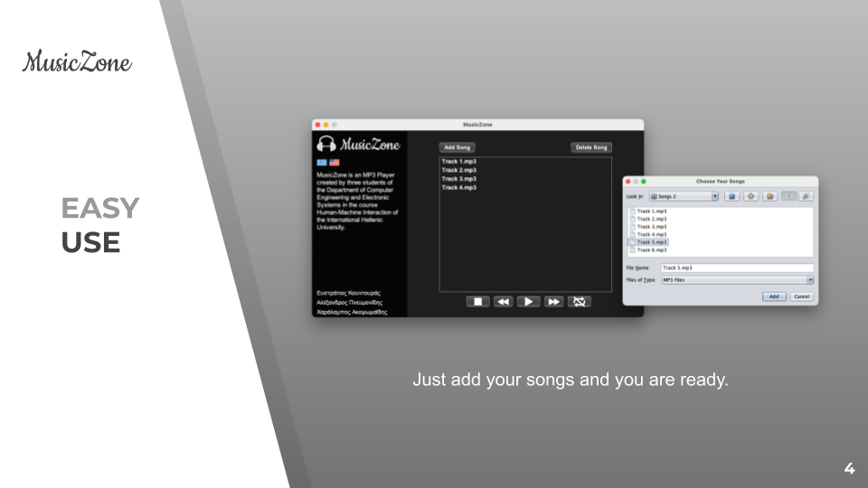The width and height of the screenshot is (868, 488).
Task: Switch language using the US flag
Action: pyautogui.click(x=335, y=163)
